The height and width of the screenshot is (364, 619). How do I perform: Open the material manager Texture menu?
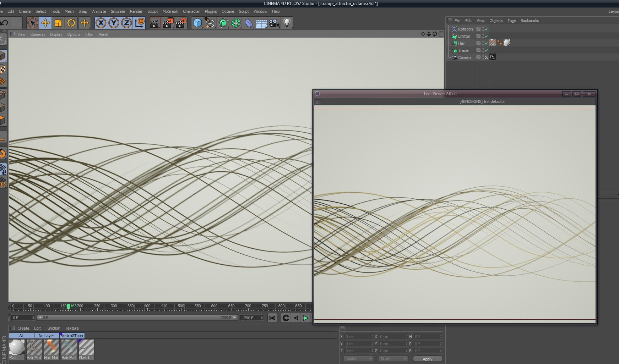tap(72, 328)
